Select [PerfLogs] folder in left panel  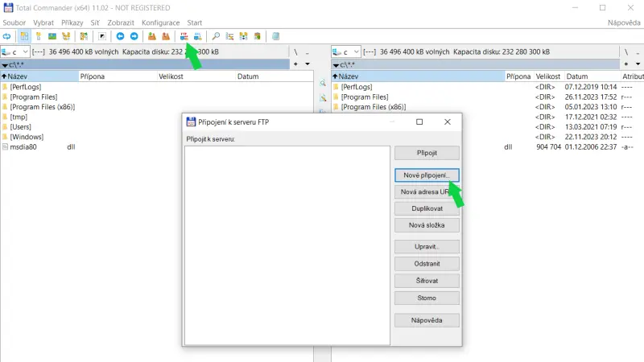[26, 87]
